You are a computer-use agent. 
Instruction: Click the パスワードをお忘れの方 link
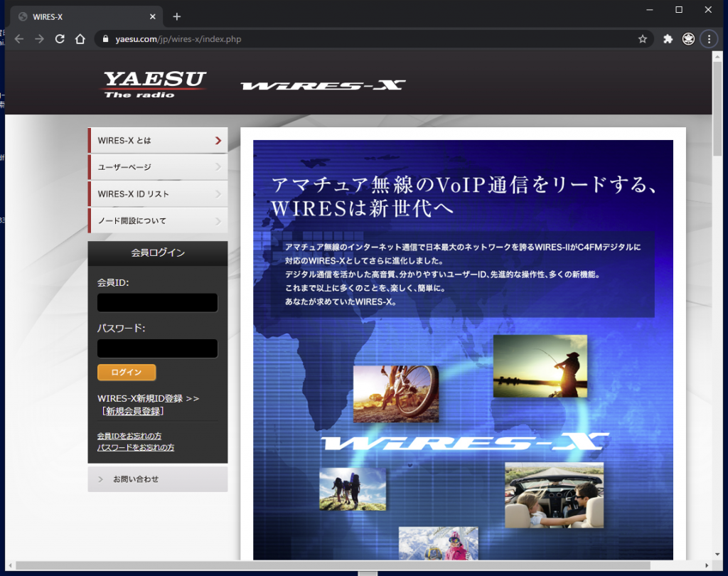135,447
